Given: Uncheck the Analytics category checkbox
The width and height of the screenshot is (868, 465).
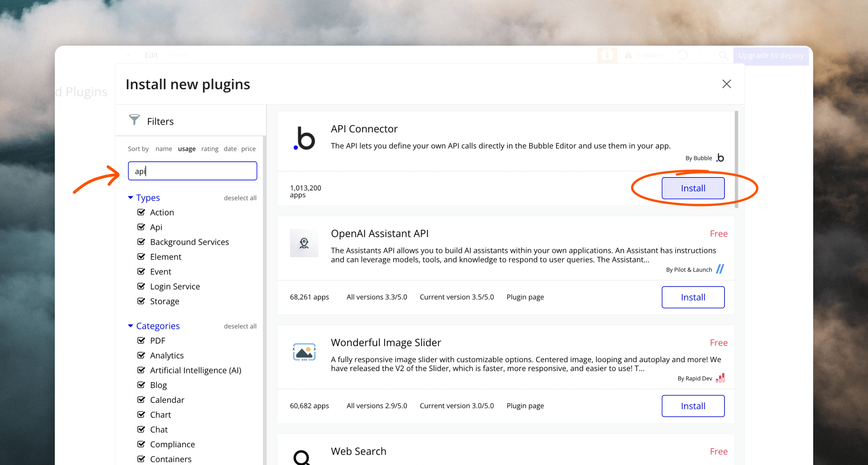Looking at the screenshot, I should pyautogui.click(x=141, y=355).
